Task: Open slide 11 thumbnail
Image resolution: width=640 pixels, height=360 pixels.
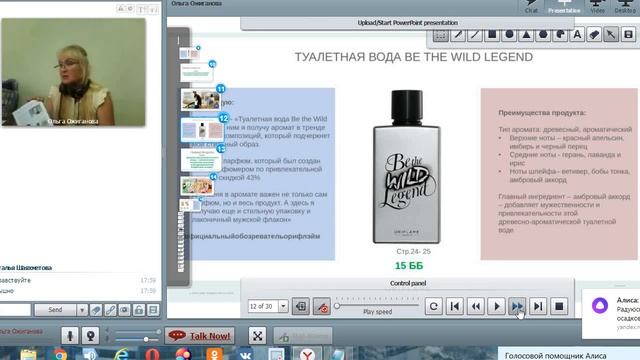Action: [x=200, y=99]
